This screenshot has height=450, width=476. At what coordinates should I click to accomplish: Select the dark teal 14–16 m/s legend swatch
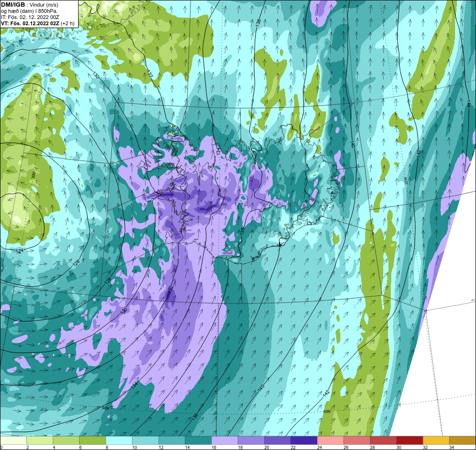point(198,440)
